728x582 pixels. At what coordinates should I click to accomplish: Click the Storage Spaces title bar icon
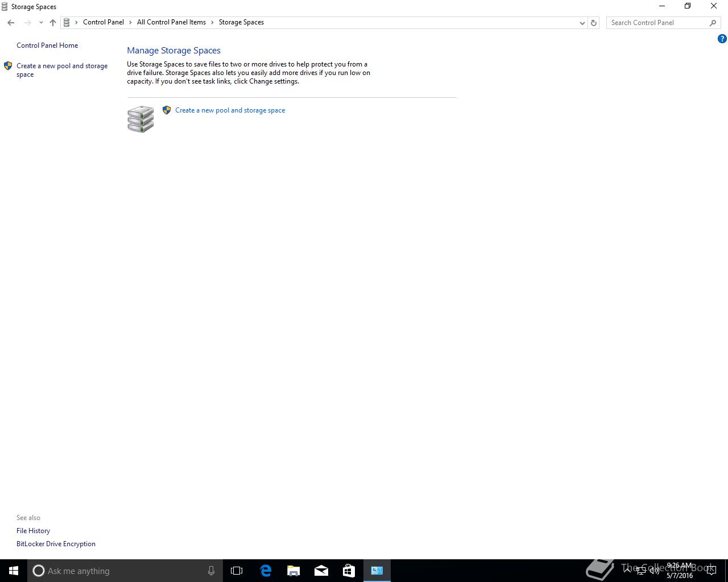pos(5,7)
